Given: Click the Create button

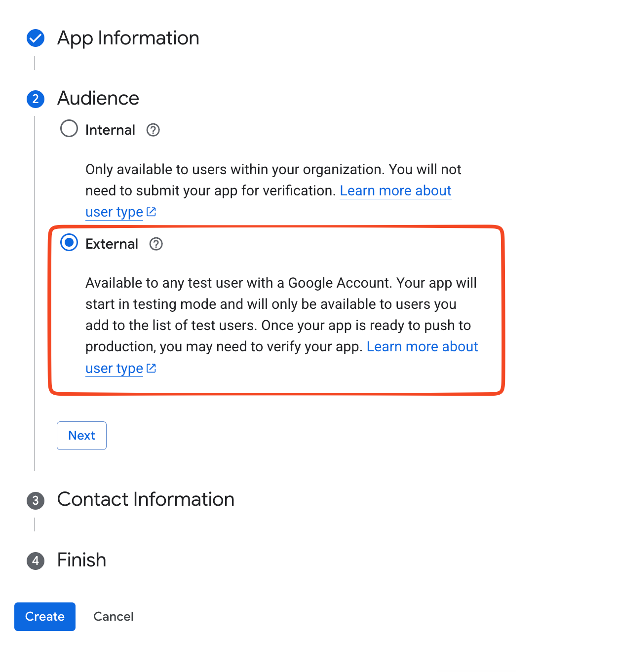Looking at the screenshot, I should click(x=45, y=617).
